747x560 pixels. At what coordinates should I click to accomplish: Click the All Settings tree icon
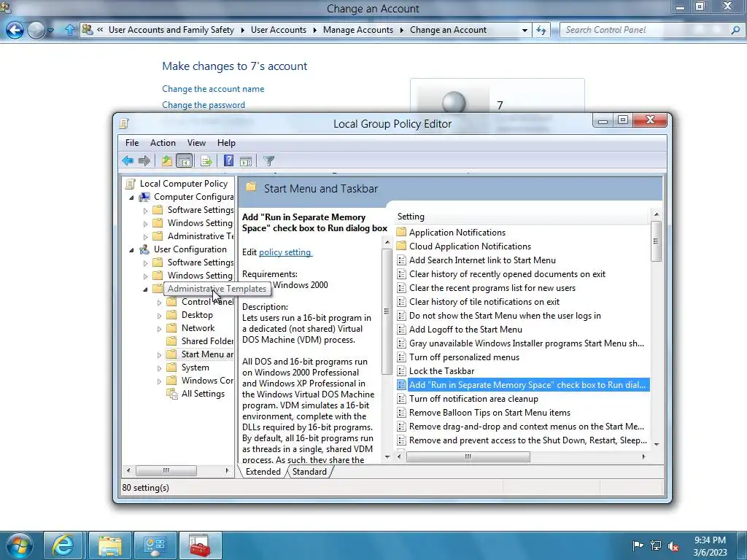coord(171,393)
